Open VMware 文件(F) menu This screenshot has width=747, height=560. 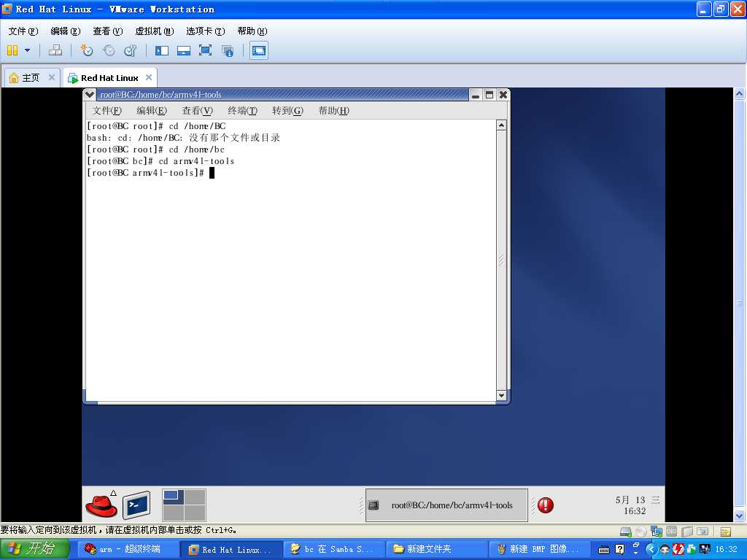(x=23, y=31)
